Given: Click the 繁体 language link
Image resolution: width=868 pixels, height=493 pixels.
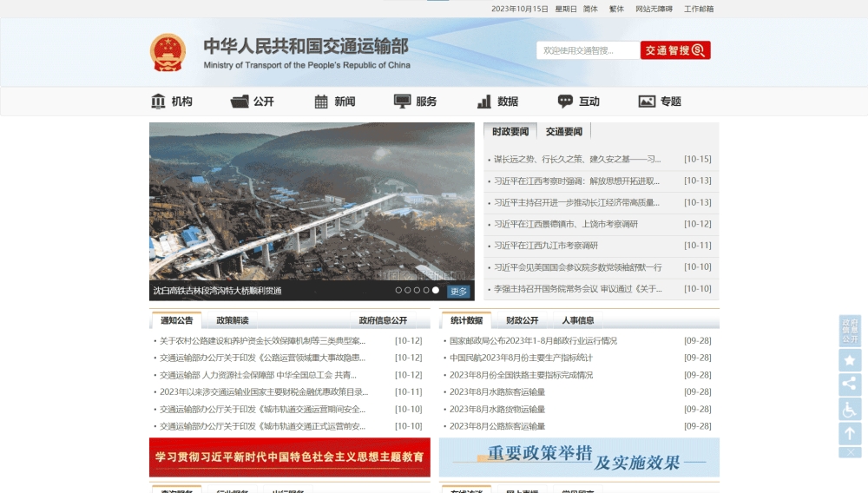Looking at the screenshot, I should point(616,9).
